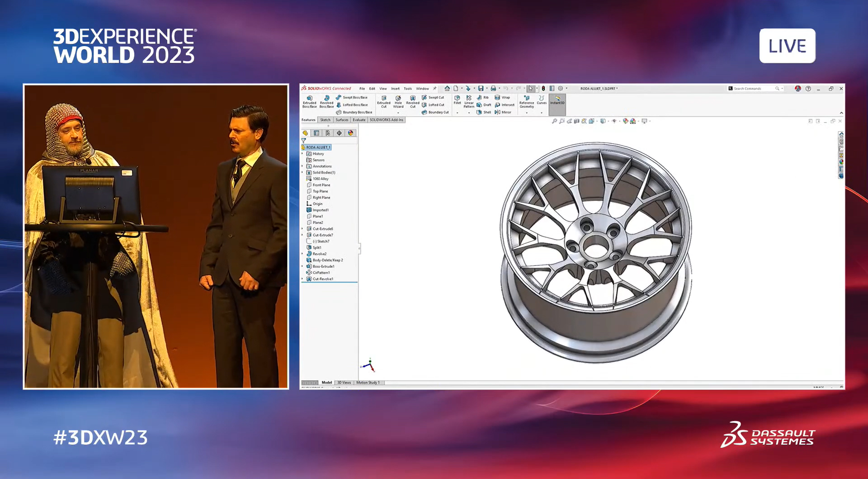Open the Swept Boss/Base tool
This screenshot has height=479, width=868.
pos(352,97)
